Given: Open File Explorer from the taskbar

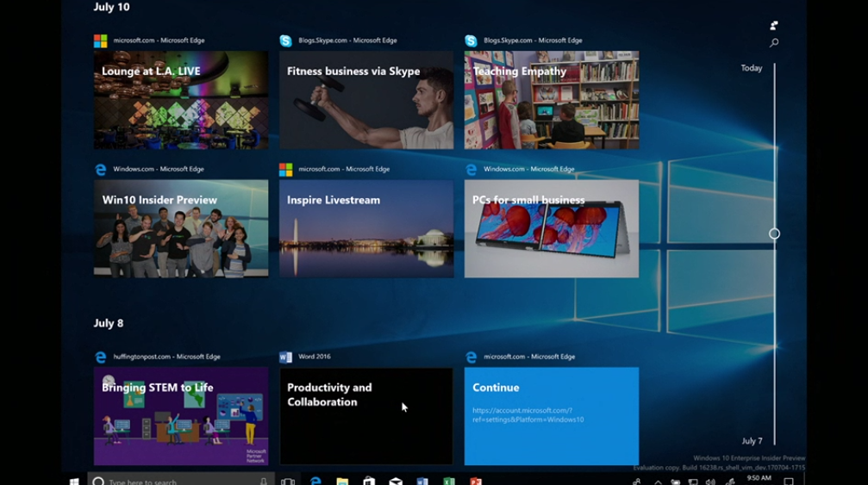Looking at the screenshot, I should point(342,482).
